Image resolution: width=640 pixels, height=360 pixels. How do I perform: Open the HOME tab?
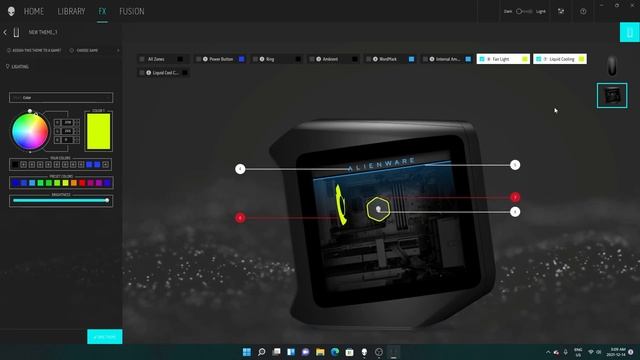point(33,11)
